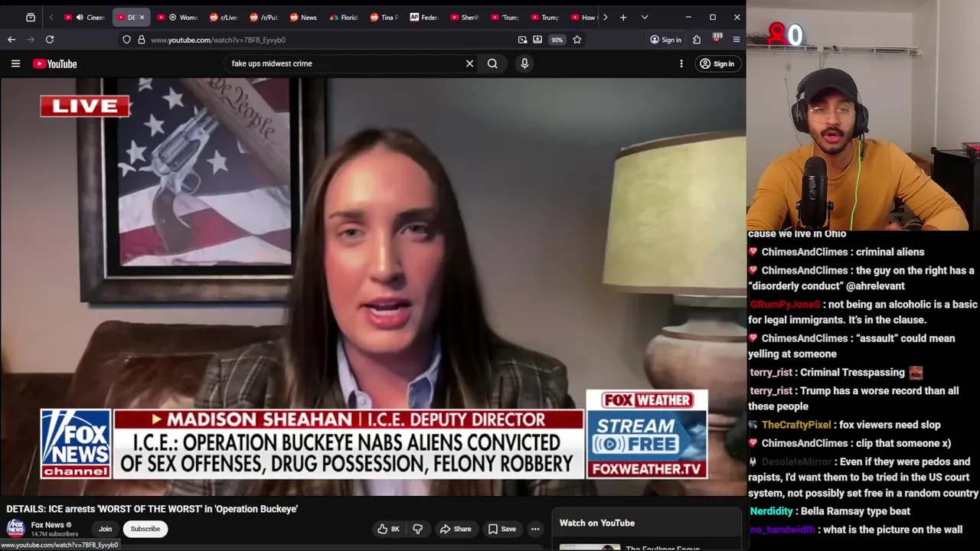This screenshot has height=551, width=980.
Task: Go to the YouTube home logo
Action: point(55,64)
